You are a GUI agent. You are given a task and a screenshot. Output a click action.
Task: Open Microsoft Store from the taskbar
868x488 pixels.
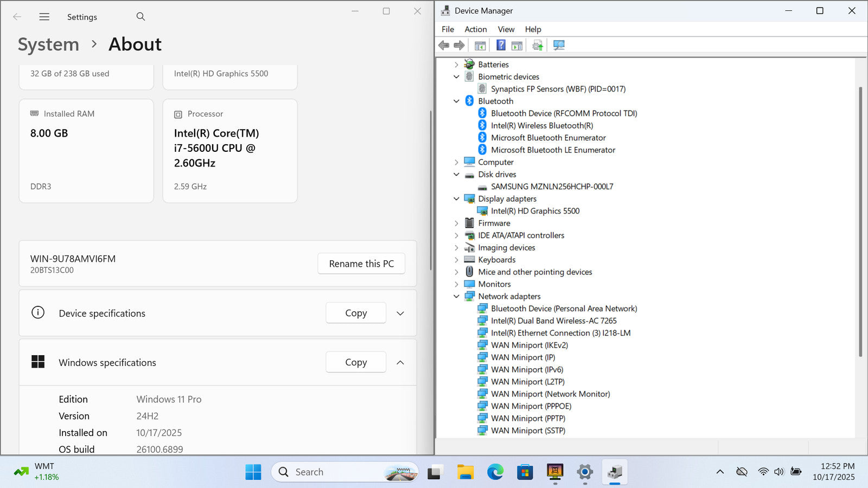pos(525,472)
